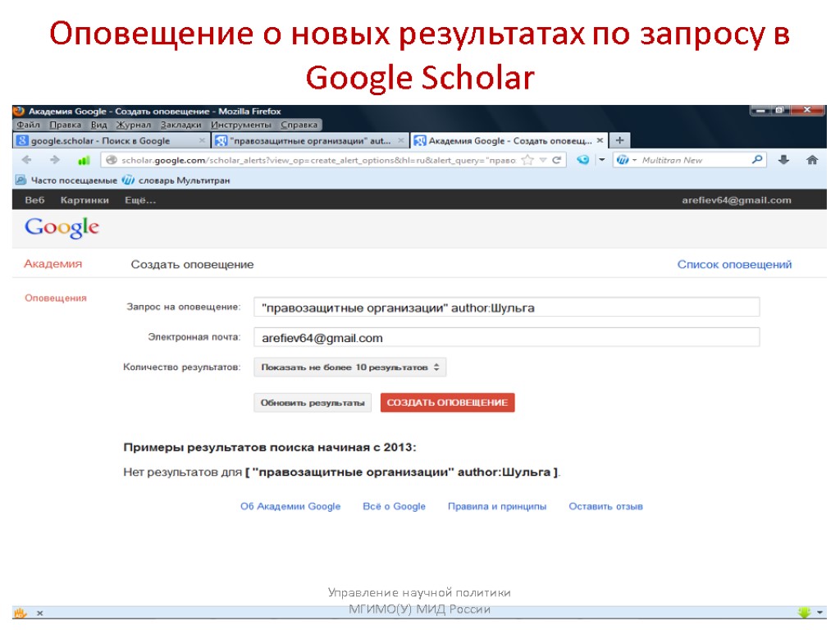Viewport: 840px width, 630px height.
Task: Open the Список оповещений link
Action: [734, 264]
